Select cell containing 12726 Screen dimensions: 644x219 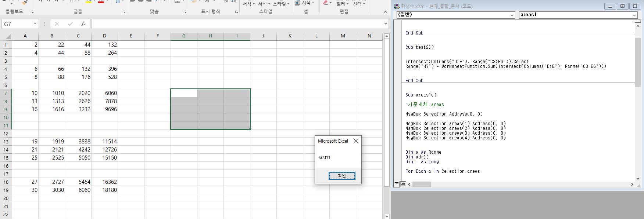point(104,150)
